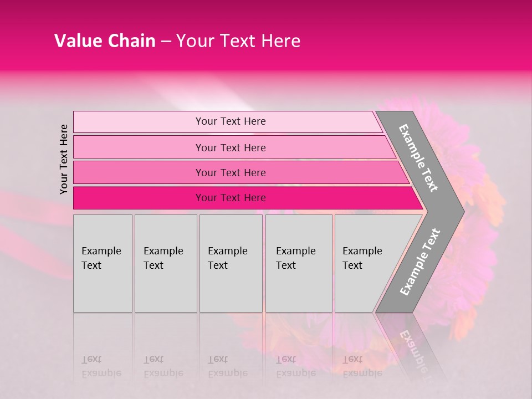This screenshot has width=532, height=399.
Task: Select "Your Text Here" in the slide title
Action: 238,41
